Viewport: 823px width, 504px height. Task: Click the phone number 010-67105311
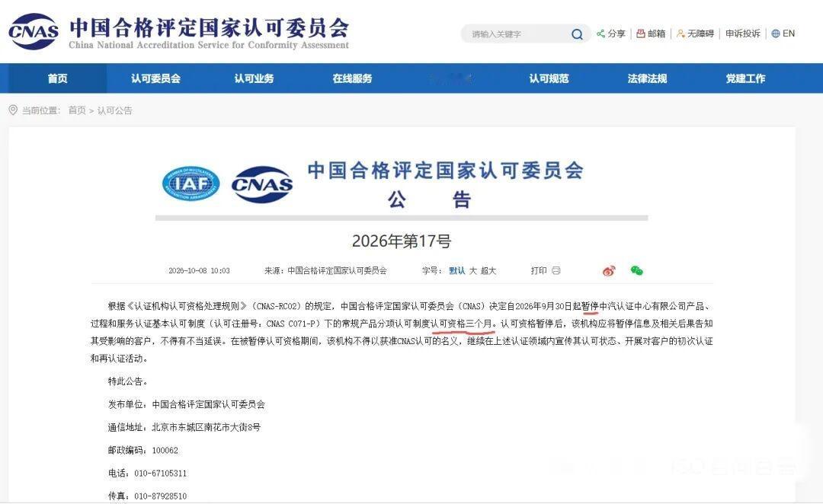pos(161,473)
